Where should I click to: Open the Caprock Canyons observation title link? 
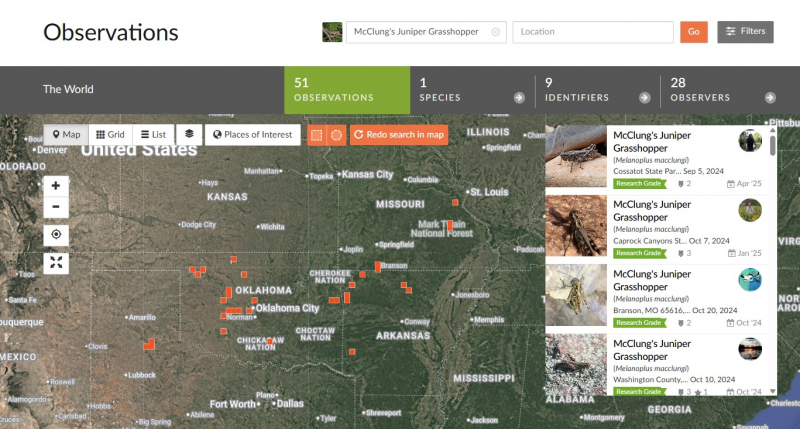pos(652,211)
